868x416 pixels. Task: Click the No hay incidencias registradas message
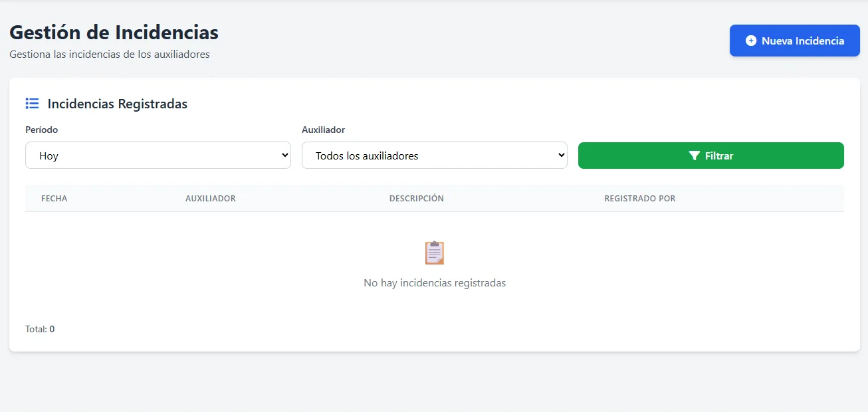435,283
